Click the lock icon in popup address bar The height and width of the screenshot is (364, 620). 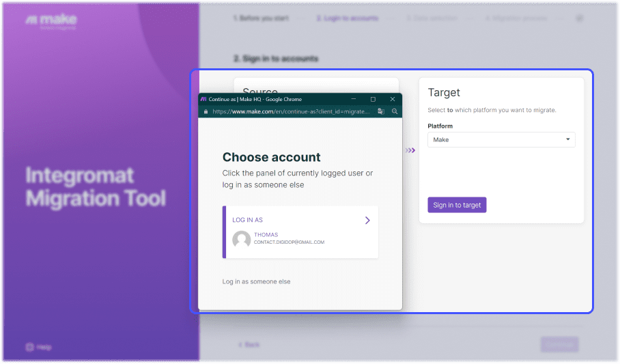tap(206, 112)
